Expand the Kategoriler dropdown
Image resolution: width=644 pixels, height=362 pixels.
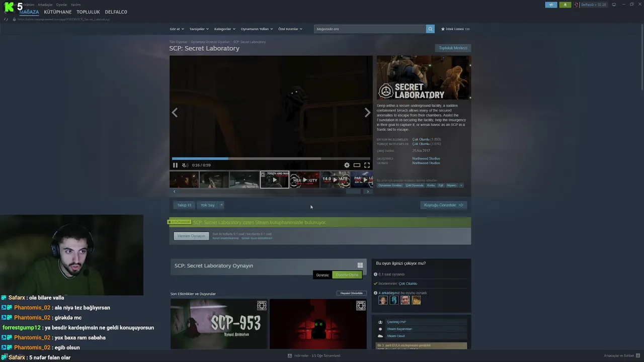coord(224,29)
